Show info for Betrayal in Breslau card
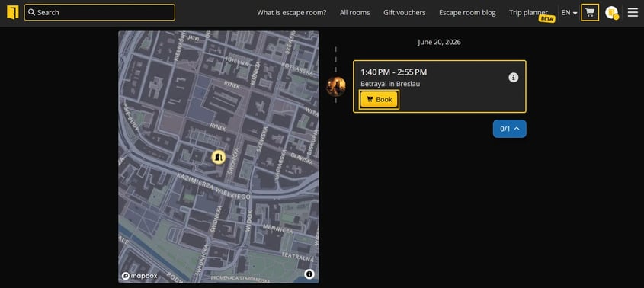 click(514, 77)
